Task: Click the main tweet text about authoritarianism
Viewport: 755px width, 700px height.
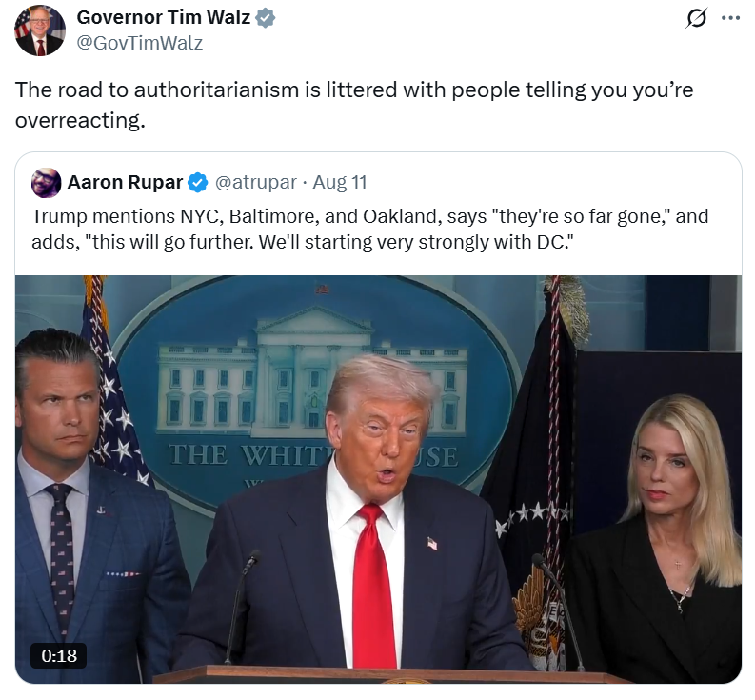Action: pos(354,105)
